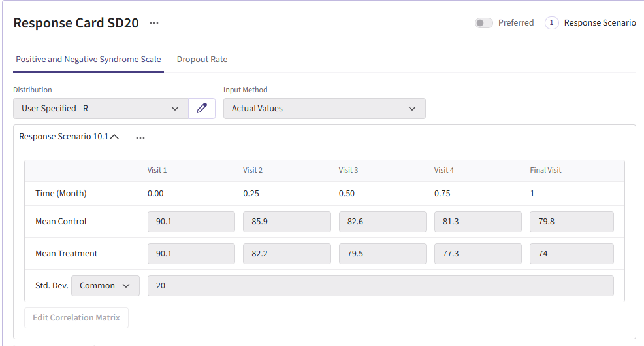This screenshot has width=644, height=346.
Task: Click the Mean Control Visit 1 field
Action: coord(191,222)
